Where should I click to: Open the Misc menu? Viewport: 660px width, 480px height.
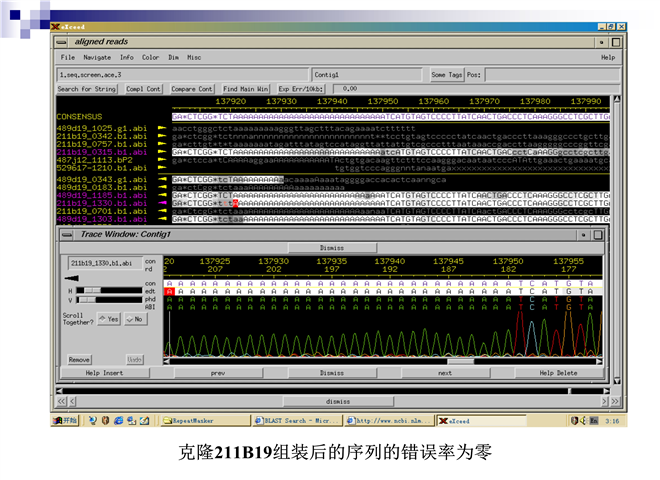[194, 57]
